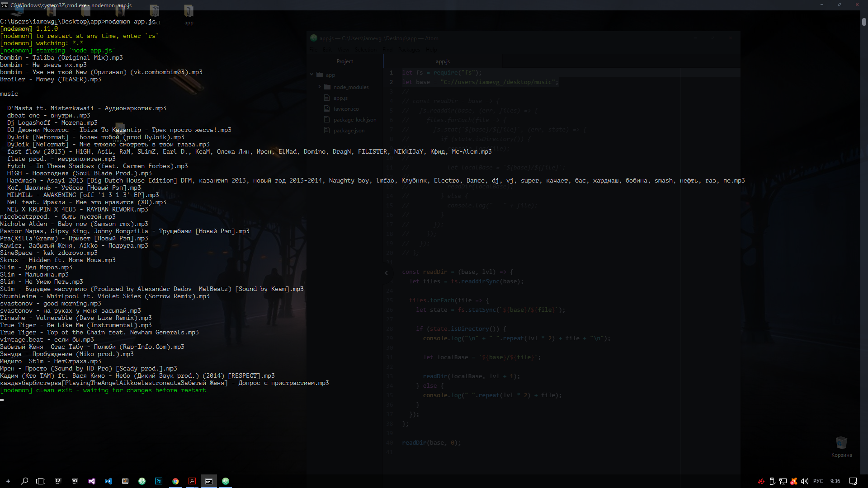
Task: Open the Selection menu in Atom
Action: pos(365,49)
